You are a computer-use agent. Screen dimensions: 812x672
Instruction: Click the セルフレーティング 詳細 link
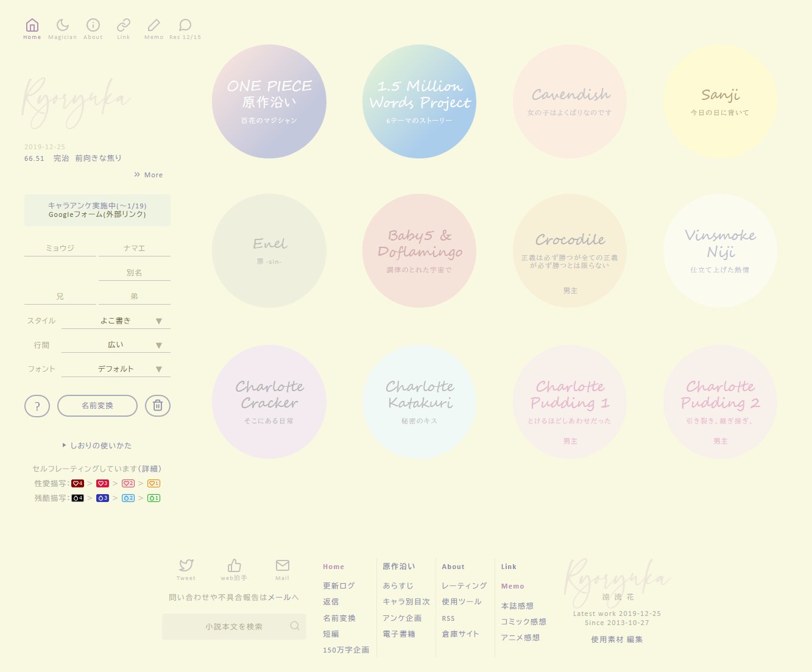point(150,469)
